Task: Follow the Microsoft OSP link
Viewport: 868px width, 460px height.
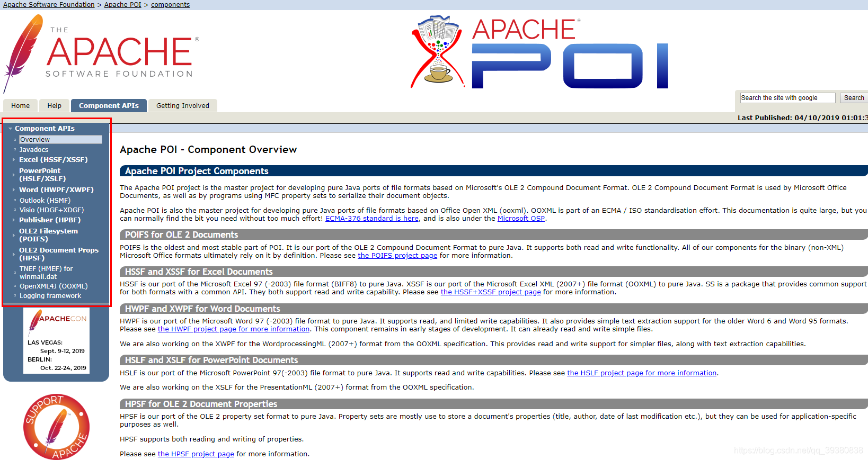Action: (x=521, y=219)
